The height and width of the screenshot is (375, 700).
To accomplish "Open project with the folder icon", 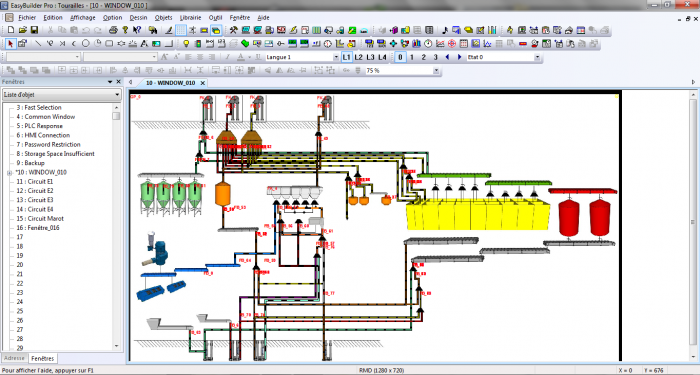I will point(23,30).
